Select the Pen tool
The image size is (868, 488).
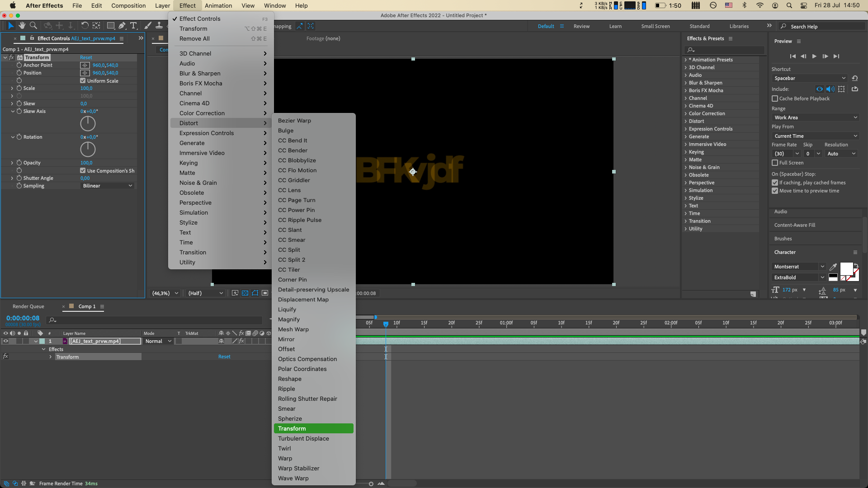click(122, 26)
